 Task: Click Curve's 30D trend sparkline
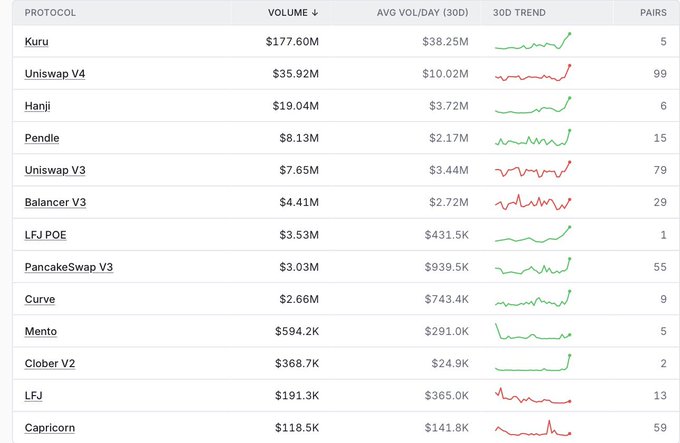pos(533,299)
